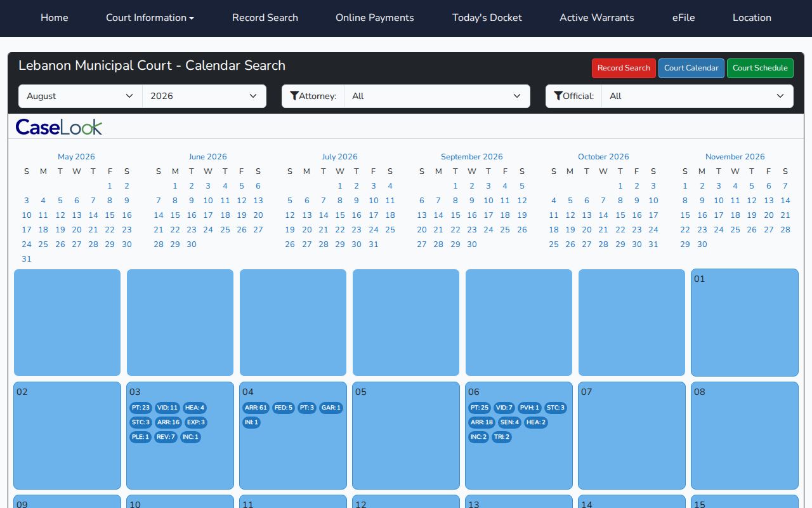Select the September 2026 month heading
The image size is (812, 508).
tap(472, 157)
